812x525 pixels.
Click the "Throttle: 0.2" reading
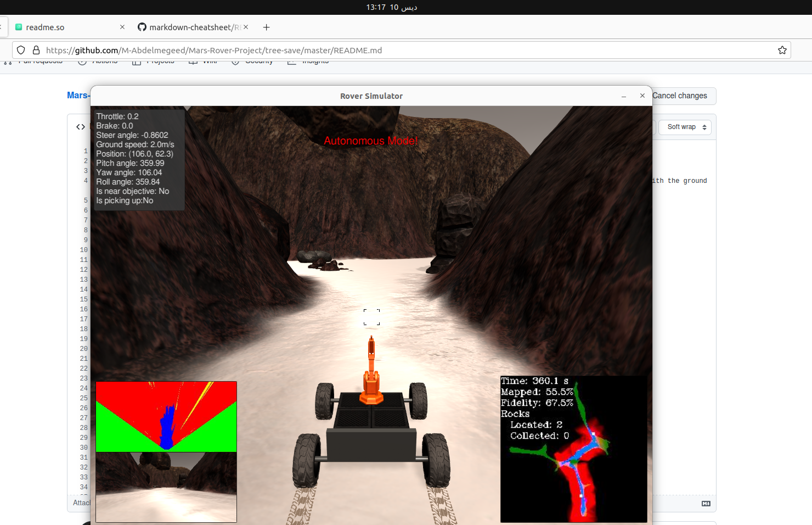(x=117, y=116)
